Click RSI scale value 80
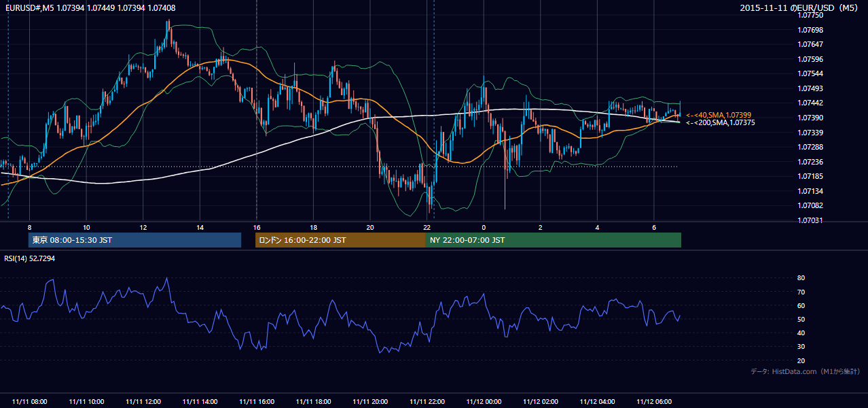Screen dimensions: 868x408 click(x=801, y=278)
